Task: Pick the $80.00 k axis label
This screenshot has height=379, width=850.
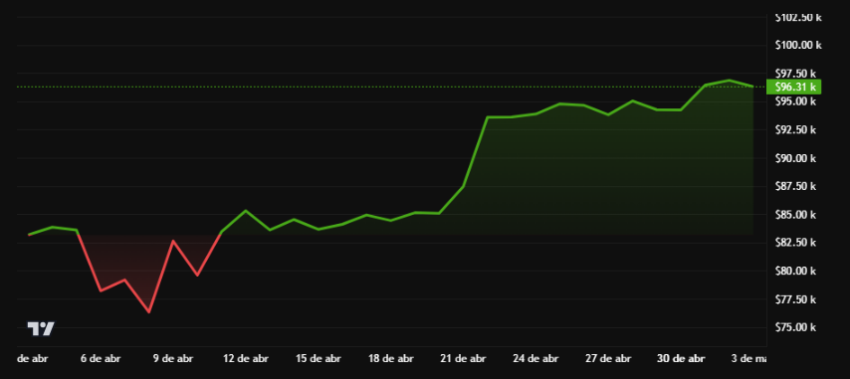Action: (x=795, y=271)
